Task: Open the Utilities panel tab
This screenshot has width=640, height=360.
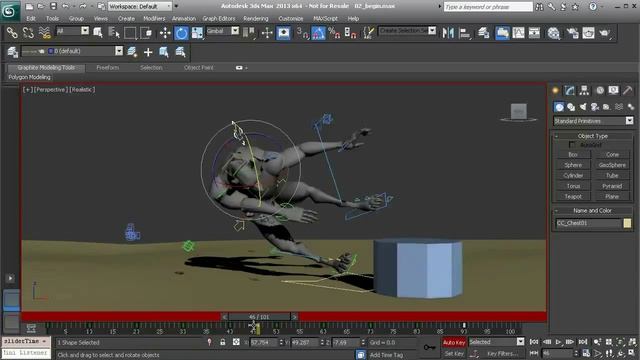Action: coord(627,90)
